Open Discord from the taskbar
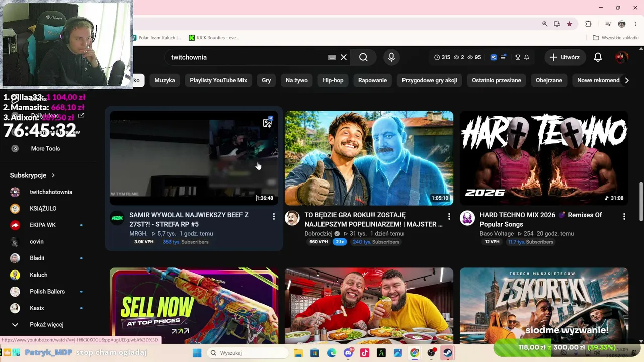644x362 pixels. click(348, 353)
